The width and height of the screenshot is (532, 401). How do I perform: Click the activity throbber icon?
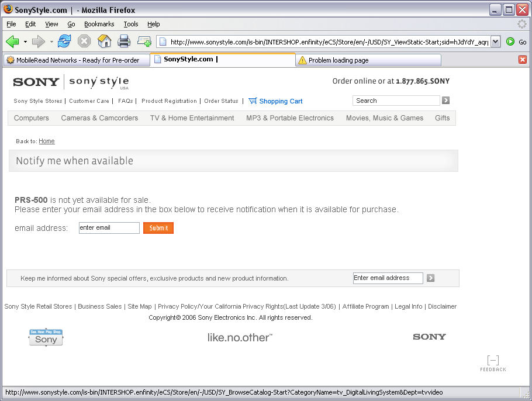[522, 24]
